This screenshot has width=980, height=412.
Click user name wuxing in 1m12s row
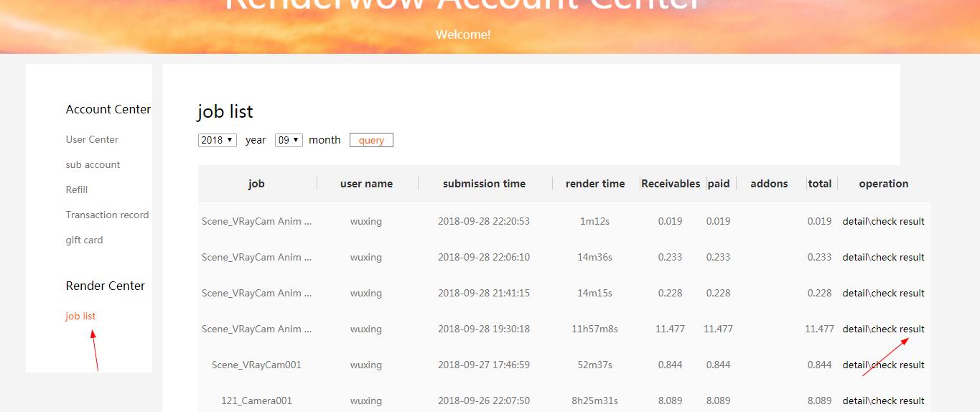pos(366,221)
